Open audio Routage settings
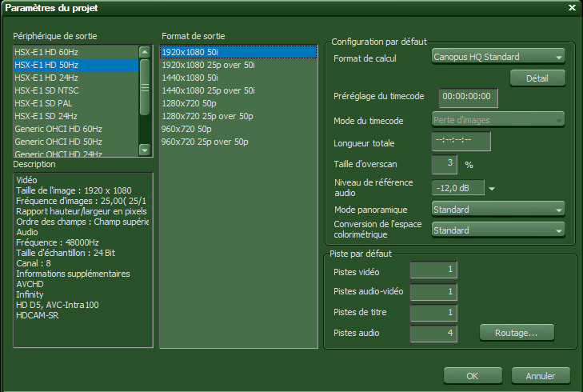583x392 pixels. pos(517,333)
